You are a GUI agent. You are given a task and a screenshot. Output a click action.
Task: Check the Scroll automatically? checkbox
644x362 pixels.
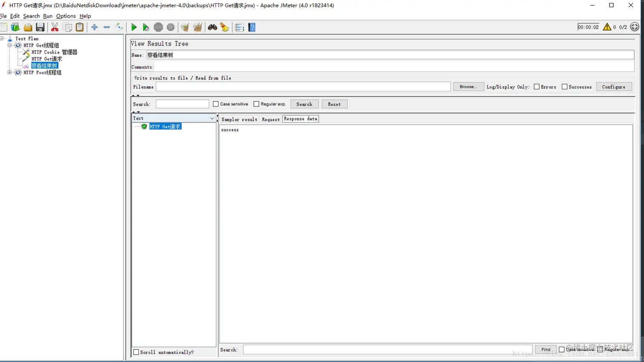136,352
